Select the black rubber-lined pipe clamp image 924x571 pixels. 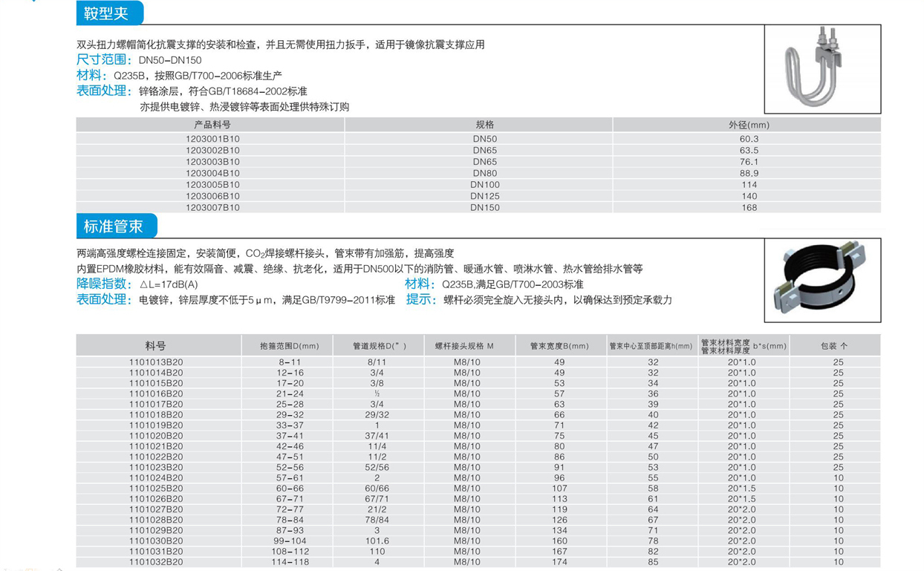822,280
